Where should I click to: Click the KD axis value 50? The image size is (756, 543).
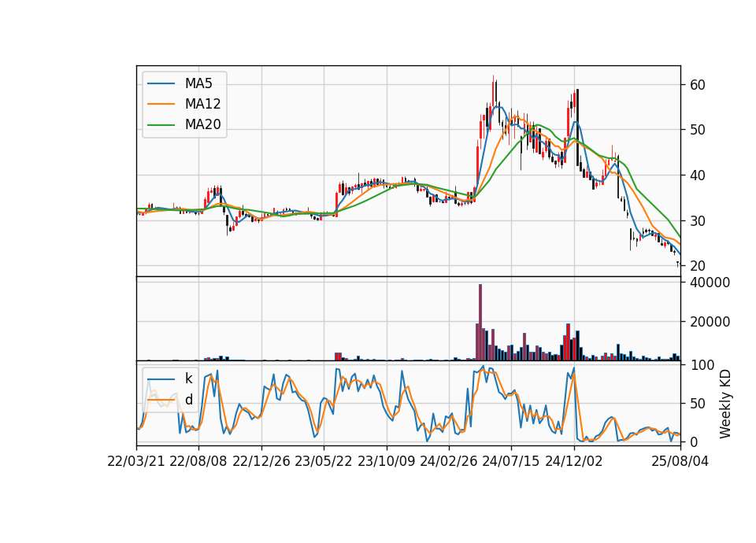[x=698, y=404]
